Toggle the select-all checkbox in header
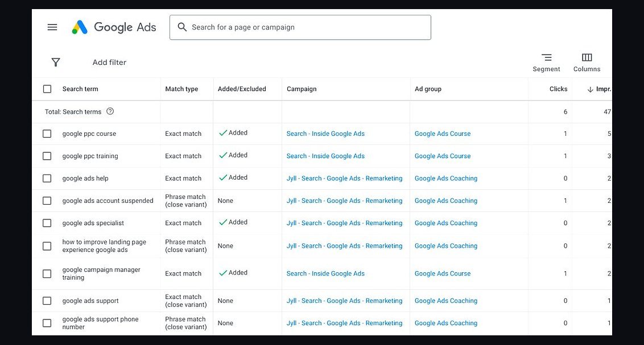Image resolution: width=644 pixels, height=345 pixels. (x=47, y=89)
